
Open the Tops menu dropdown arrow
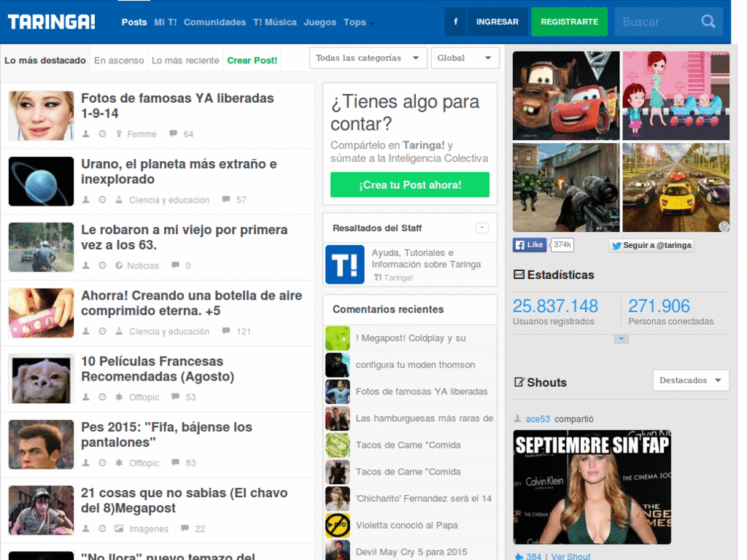pos(372,24)
